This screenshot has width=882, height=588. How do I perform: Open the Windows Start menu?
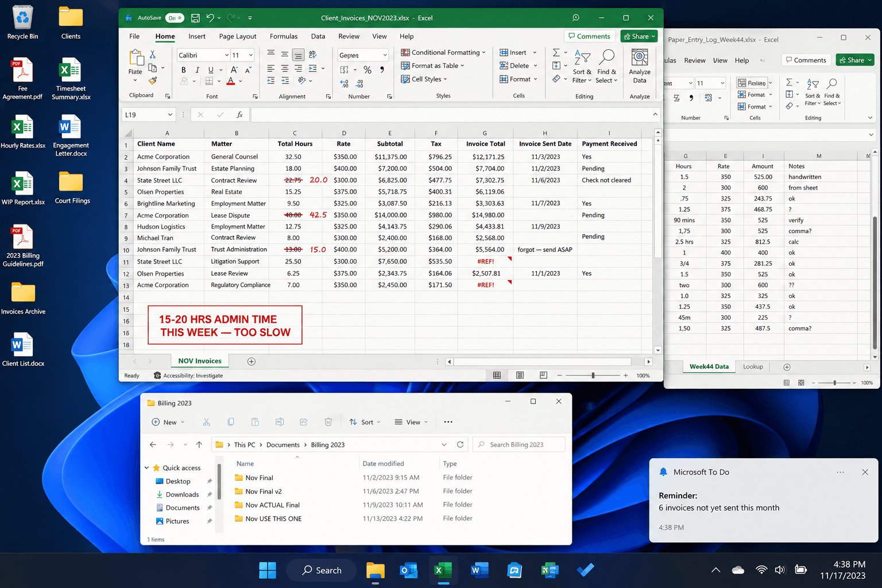[268, 570]
